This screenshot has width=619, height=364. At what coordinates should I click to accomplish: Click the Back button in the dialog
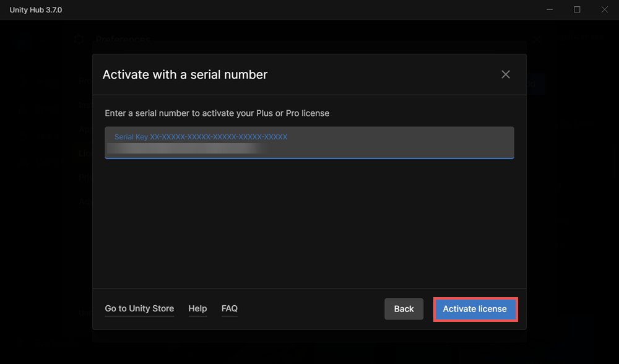[x=404, y=309]
